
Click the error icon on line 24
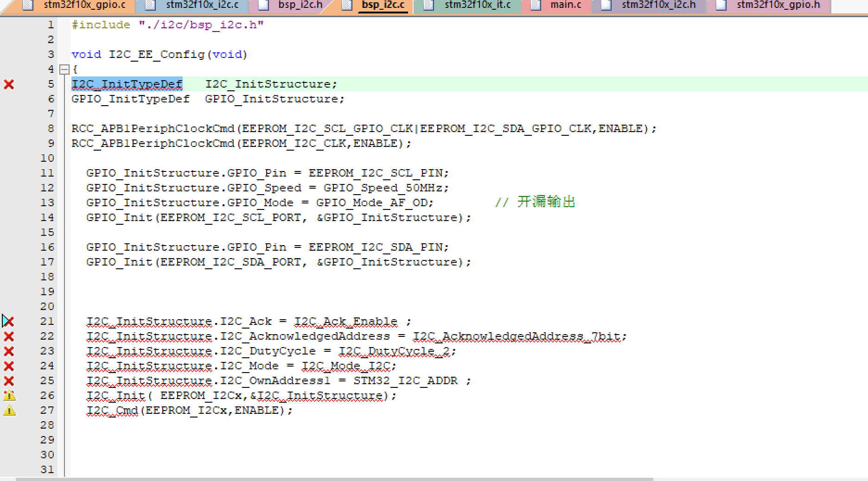pos(9,366)
